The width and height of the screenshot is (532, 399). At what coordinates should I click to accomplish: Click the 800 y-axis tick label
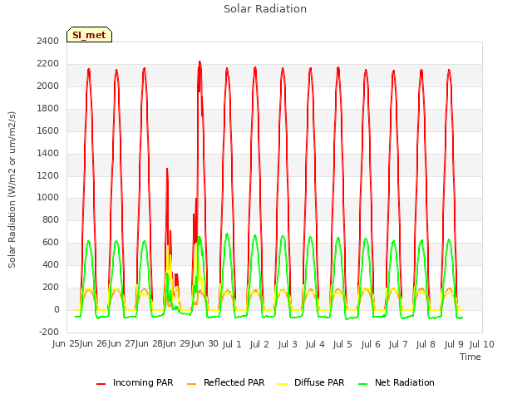[x=51, y=219]
